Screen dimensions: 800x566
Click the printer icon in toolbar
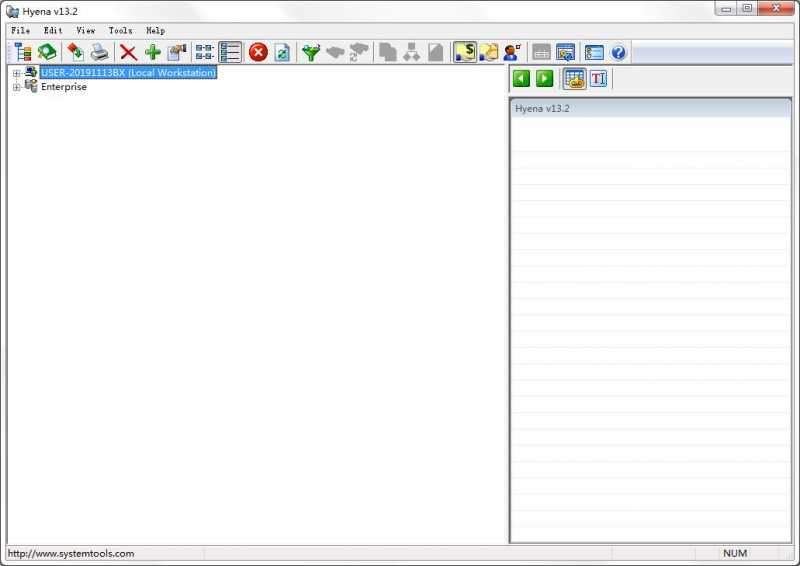click(100, 53)
